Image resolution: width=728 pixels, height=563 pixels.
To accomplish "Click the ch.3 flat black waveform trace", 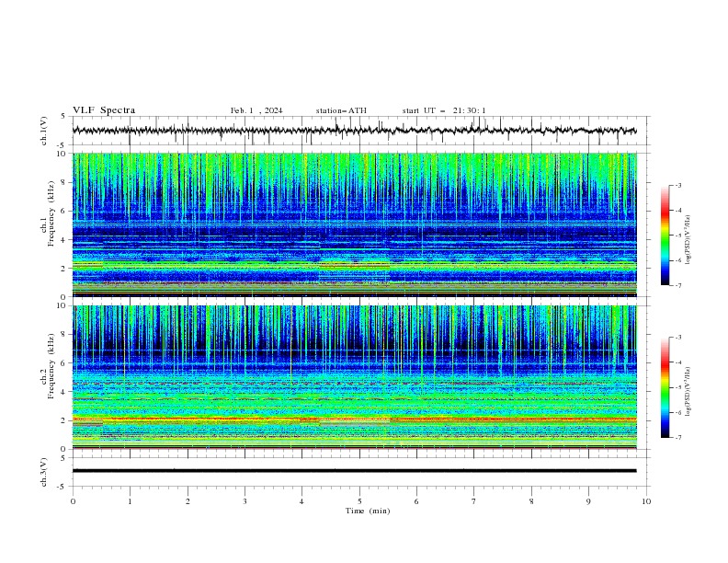I will coord(354,471).
